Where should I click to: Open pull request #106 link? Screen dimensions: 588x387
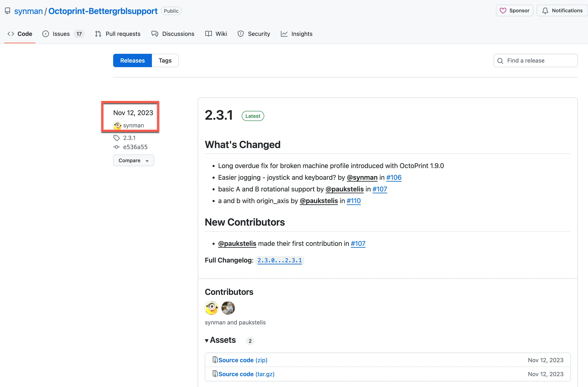(394, 177)
